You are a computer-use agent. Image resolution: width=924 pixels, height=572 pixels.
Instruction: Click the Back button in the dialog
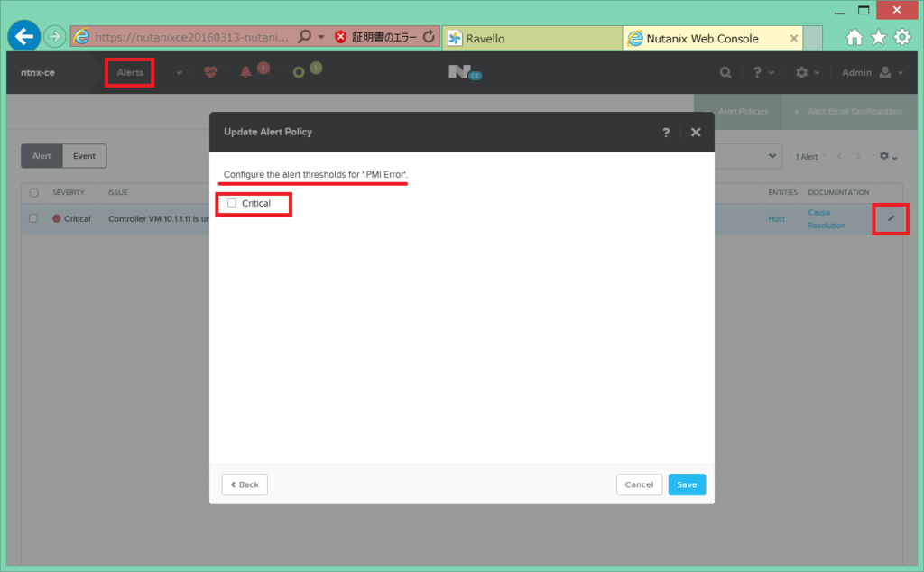click(x=245, y=484)
